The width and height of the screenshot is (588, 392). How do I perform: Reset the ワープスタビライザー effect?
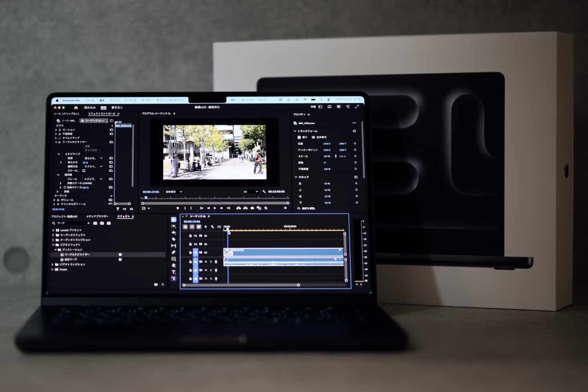click(x=111, y=142)
